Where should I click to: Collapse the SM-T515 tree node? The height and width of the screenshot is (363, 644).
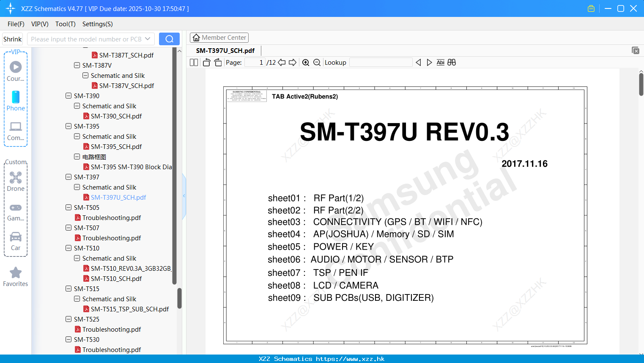coord(69,289)
